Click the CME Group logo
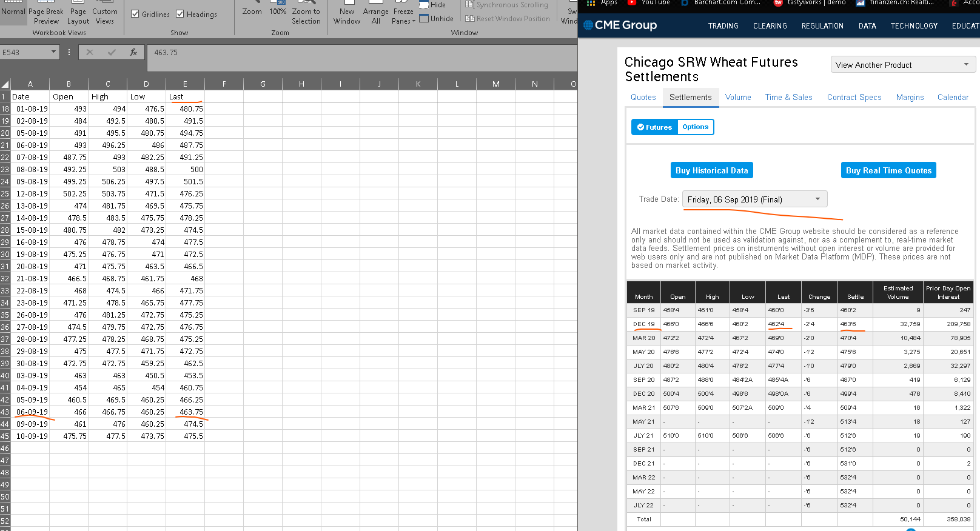This screenshot has height=531, width=980. click(x=620, y=25)
